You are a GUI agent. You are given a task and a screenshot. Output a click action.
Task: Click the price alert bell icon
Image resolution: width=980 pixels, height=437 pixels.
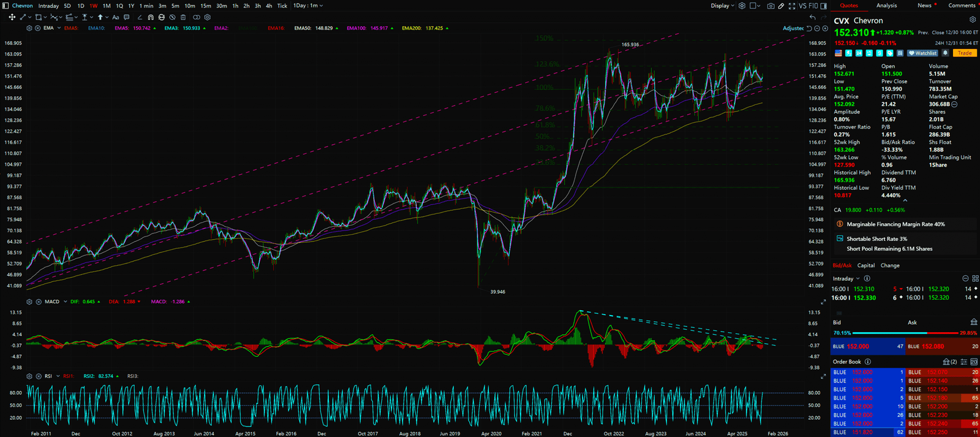pyautogui.click(x=945, y=53)
